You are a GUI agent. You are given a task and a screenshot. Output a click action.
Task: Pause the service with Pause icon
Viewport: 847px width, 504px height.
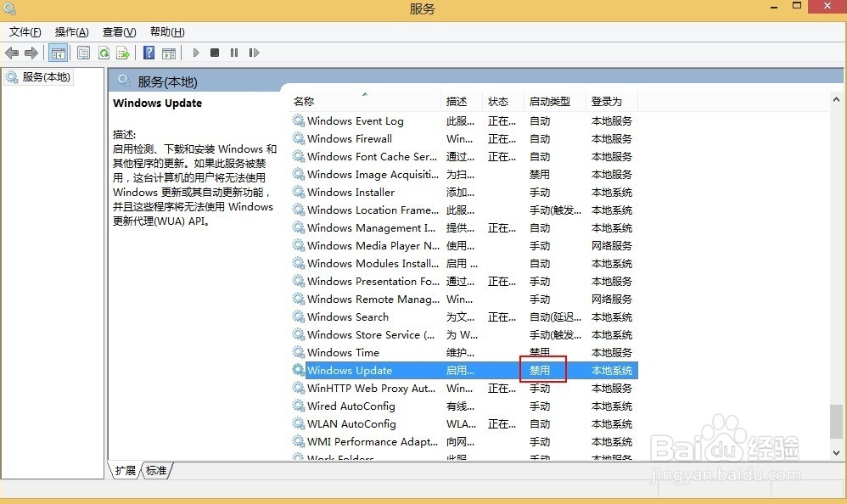[234, 53]
